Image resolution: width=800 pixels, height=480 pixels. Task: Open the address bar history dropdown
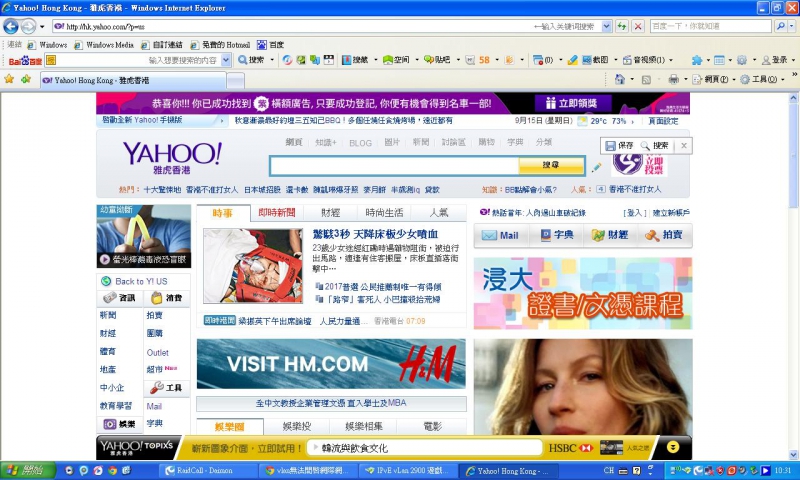click(607, 26)
